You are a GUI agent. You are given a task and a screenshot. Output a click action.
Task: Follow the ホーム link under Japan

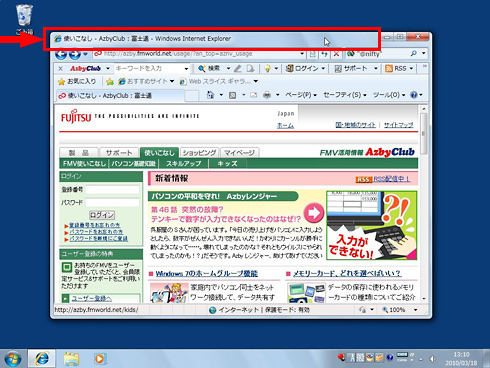[285, 126]
